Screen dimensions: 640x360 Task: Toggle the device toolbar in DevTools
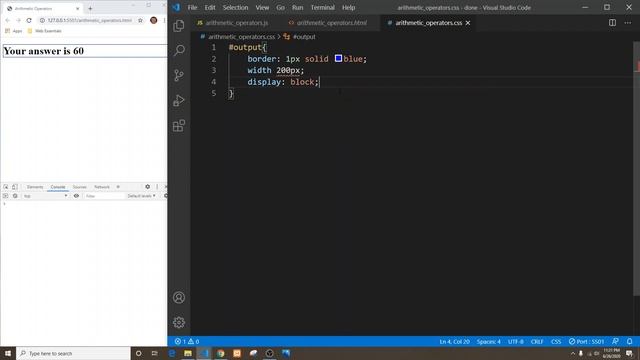pos(15,187)
